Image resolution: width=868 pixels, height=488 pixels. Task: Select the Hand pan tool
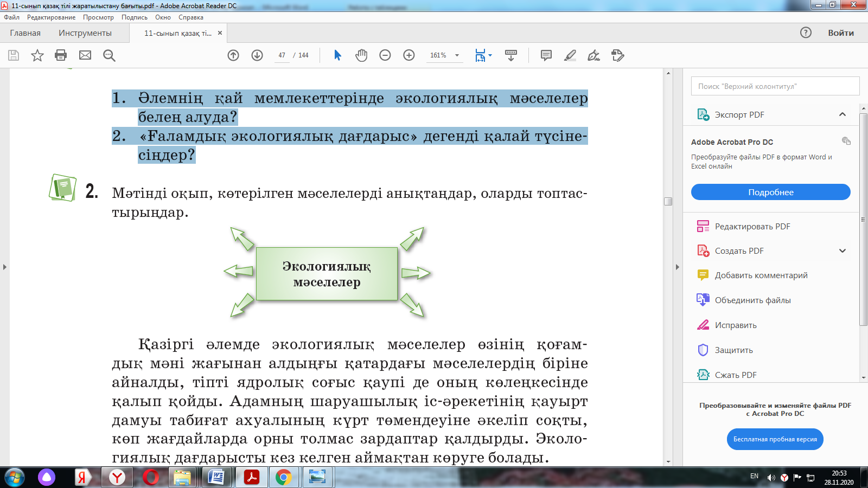(x=361, y=55)
